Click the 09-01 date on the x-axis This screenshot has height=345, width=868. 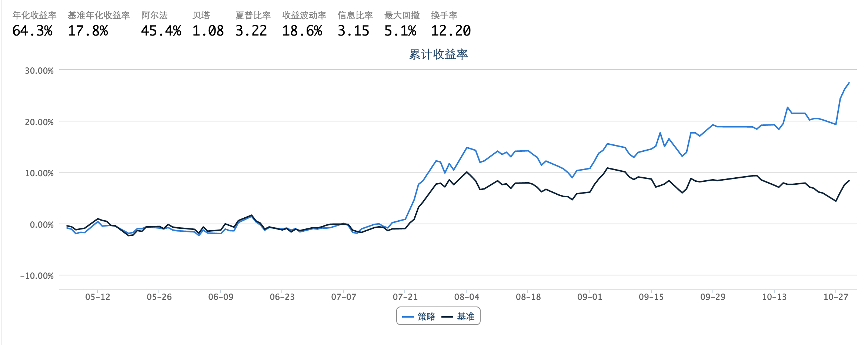click(x=590, y=297)
